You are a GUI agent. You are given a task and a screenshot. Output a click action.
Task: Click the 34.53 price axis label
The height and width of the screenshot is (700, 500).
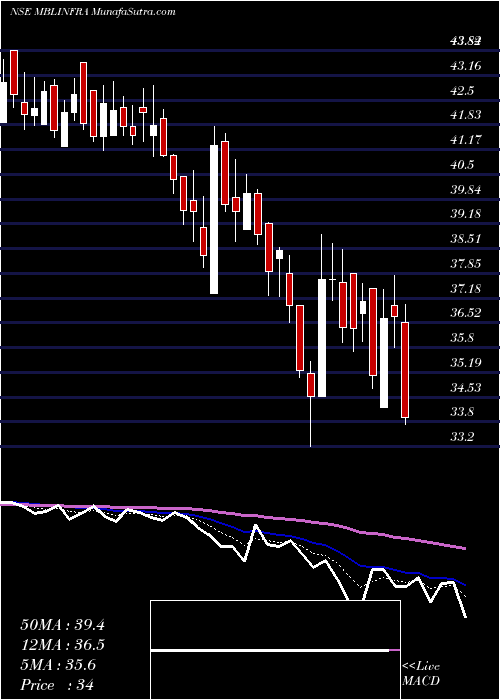point(466,388)
